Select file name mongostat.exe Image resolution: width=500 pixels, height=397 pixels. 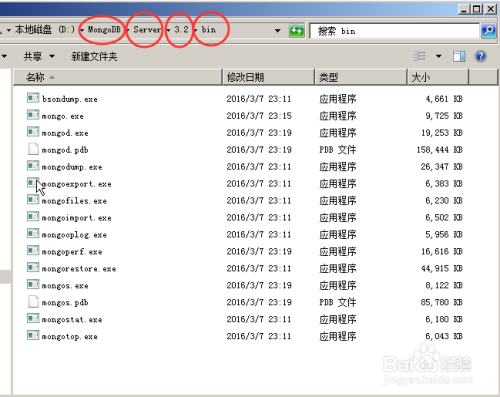[72, 320]
